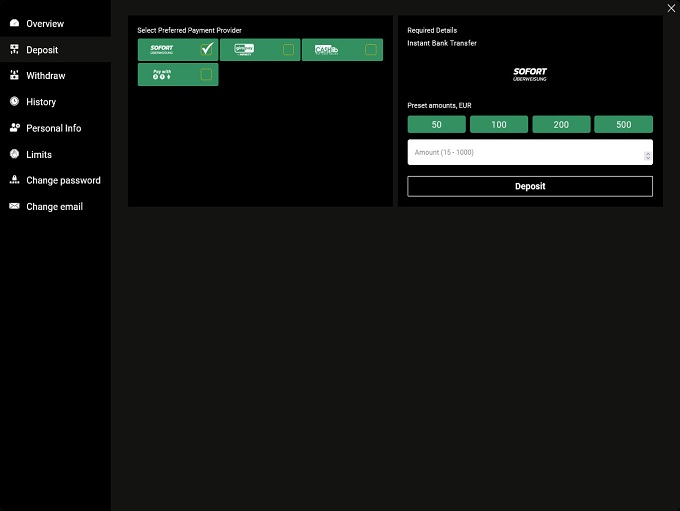Close the account dialog with X
680x511 pixels.
tap(671, 8)
